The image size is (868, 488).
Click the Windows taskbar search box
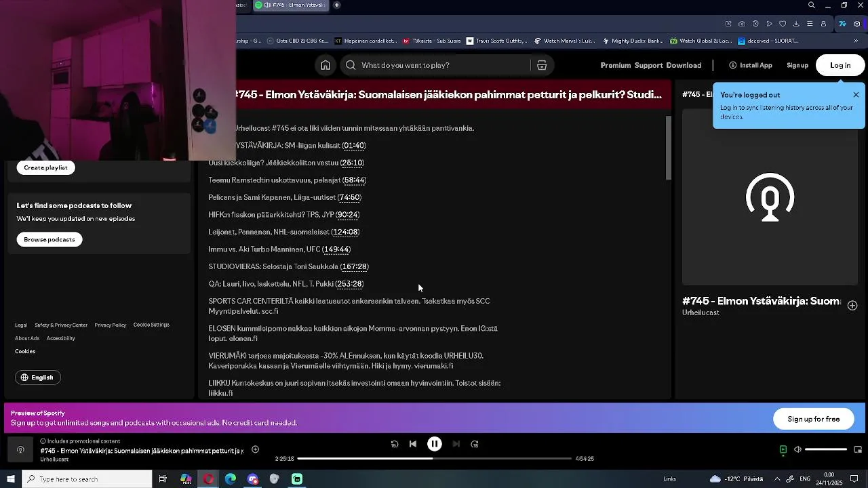coord(87,479)
